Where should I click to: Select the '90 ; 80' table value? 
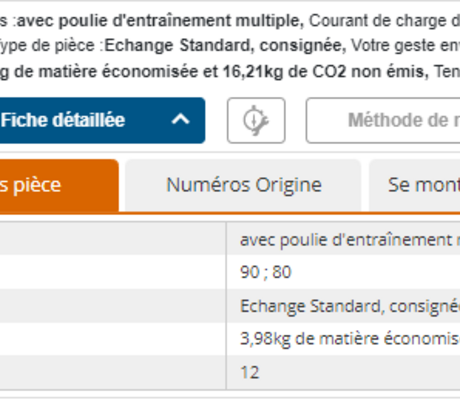point(266,272)
